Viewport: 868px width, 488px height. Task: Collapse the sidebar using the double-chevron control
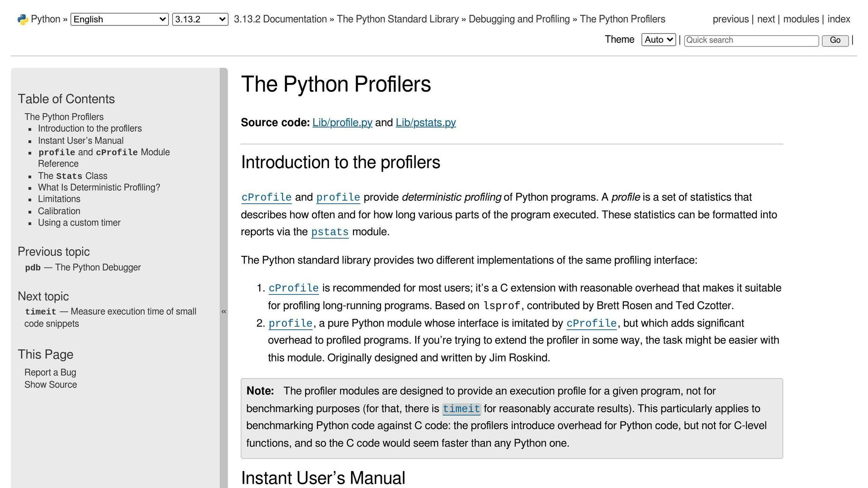pos(224,311)
